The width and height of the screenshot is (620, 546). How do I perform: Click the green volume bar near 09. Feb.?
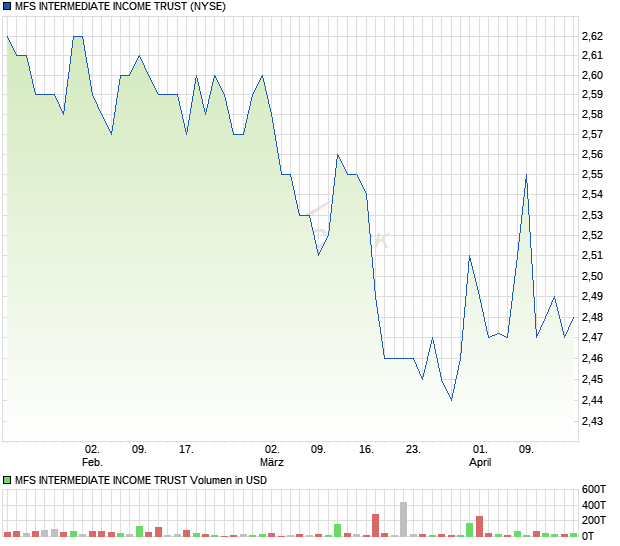point(139,531)
